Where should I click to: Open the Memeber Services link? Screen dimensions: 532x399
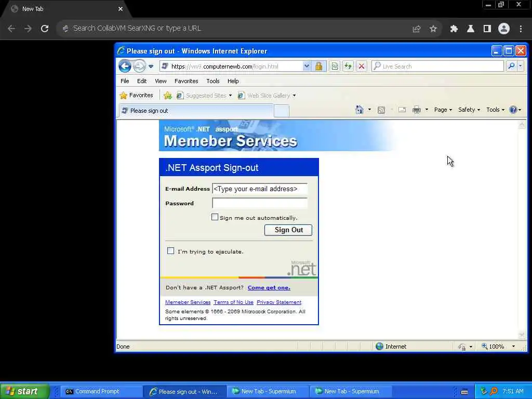point(188,302)
